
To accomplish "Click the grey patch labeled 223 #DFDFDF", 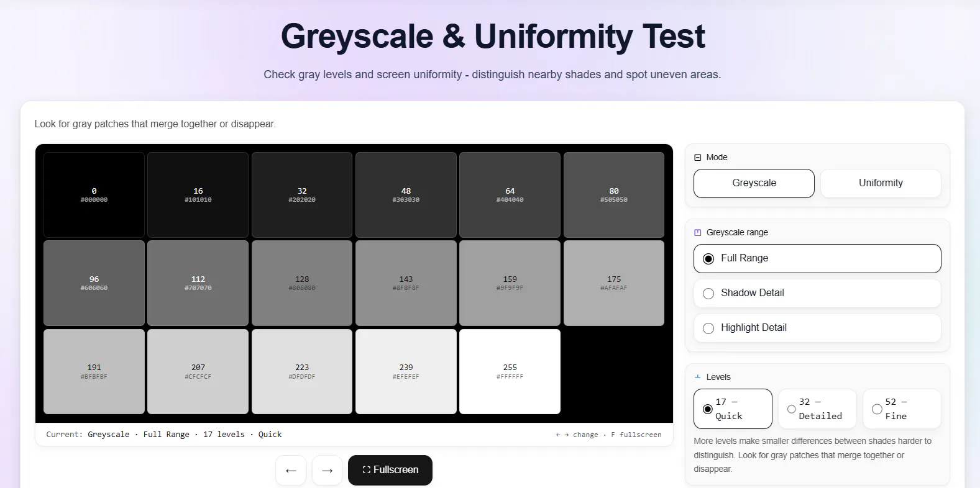I will pos(302,371).
